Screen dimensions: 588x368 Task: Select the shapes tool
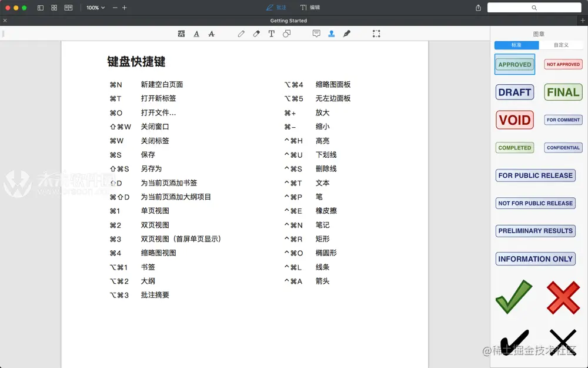click(x=286, y=34)
